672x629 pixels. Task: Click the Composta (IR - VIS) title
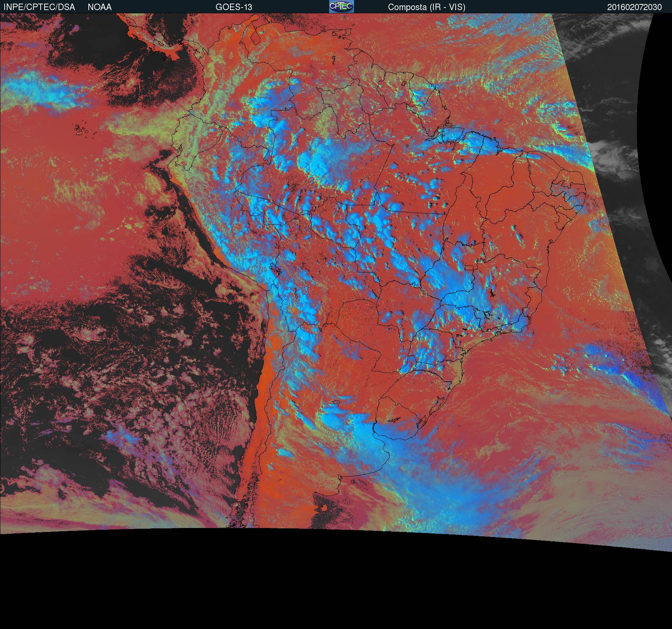427,7
